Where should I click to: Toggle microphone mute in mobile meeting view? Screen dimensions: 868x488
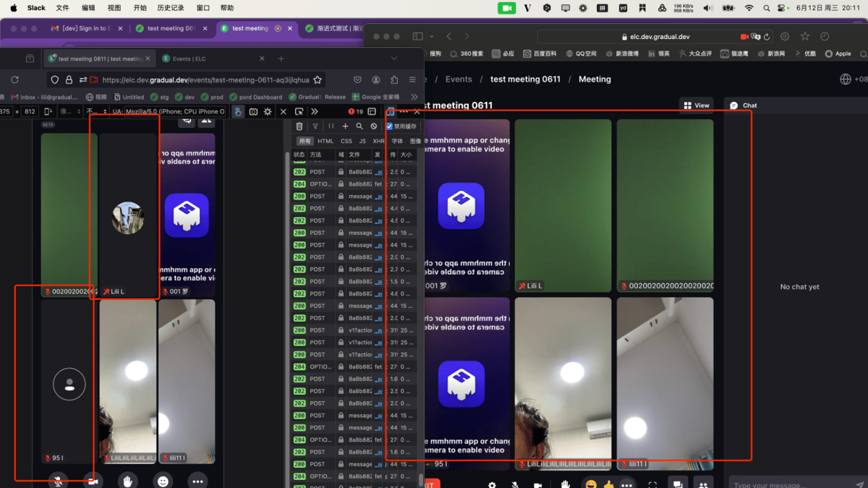pyautogui.click(x=59, y=481)
